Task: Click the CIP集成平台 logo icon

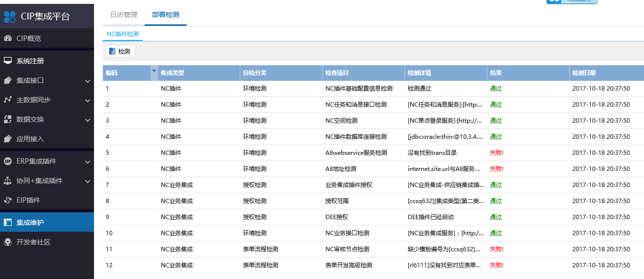Action: pyautogui.click(x=10, y=17)
